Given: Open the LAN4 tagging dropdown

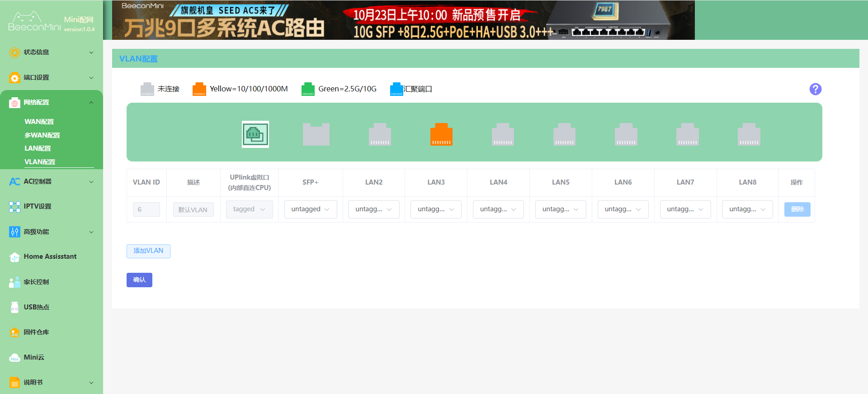Looking at the screenshot, I should [x=498, y=209].
